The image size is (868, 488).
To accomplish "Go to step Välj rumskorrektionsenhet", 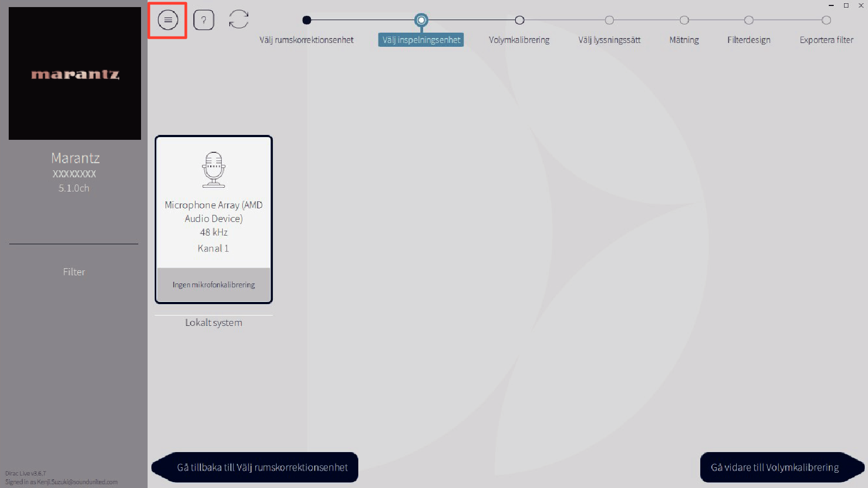I will click(x=306, y=40).
